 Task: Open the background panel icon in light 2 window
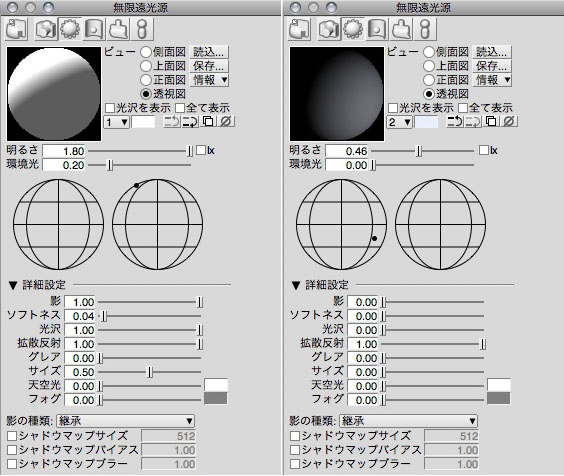coord(377,29)
